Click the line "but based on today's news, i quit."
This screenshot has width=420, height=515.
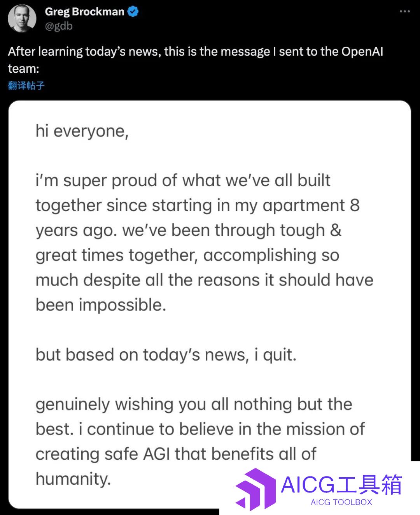click(166, 355)
